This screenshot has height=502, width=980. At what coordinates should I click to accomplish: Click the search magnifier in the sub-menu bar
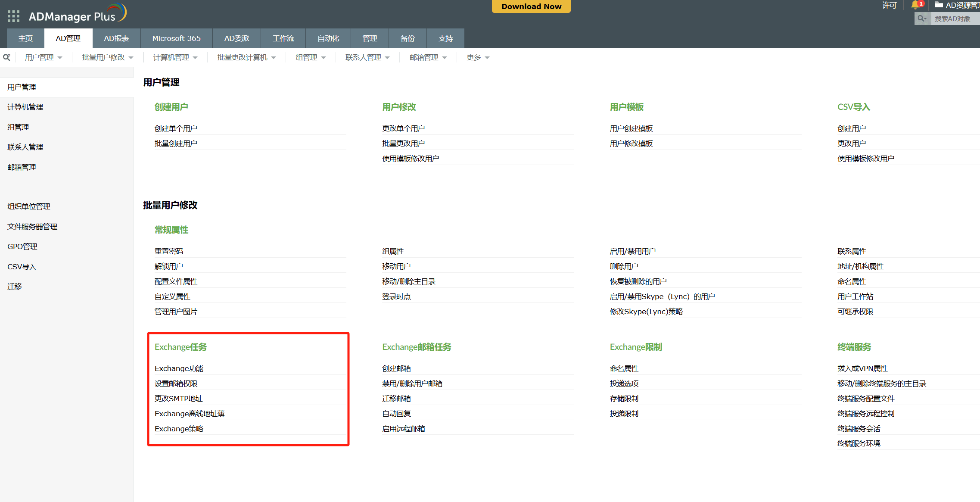6,57
